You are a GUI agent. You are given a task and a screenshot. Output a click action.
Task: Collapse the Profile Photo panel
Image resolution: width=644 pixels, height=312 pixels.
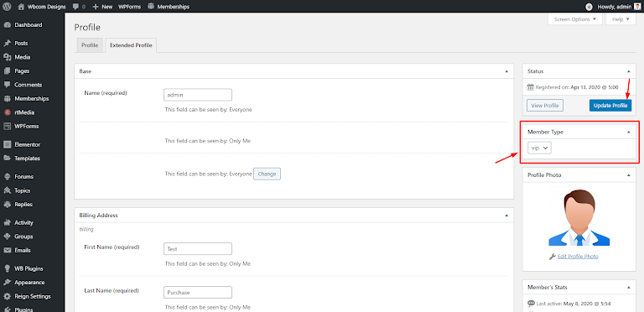[x=629, y=175]
